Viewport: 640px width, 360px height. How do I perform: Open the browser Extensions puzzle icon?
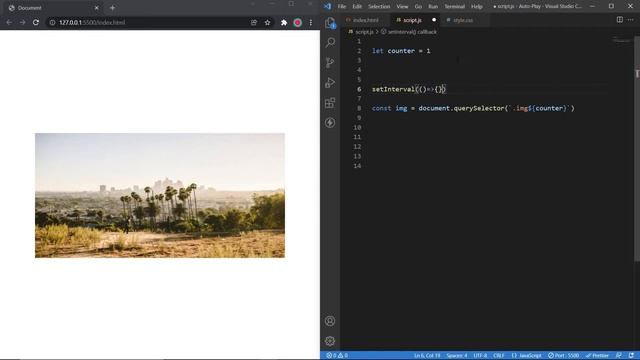point(284,22)
